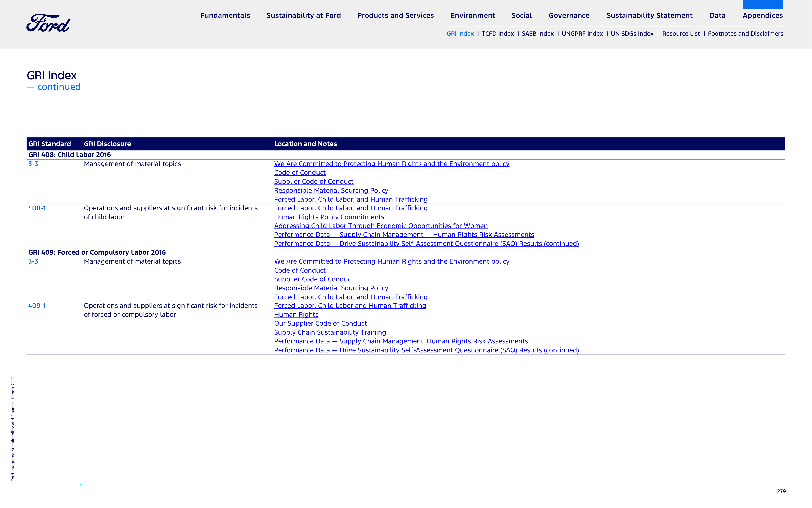Open Responsible Material Sourcing Policy under GRI 408
Screen dimensions: 812x508
331,190
